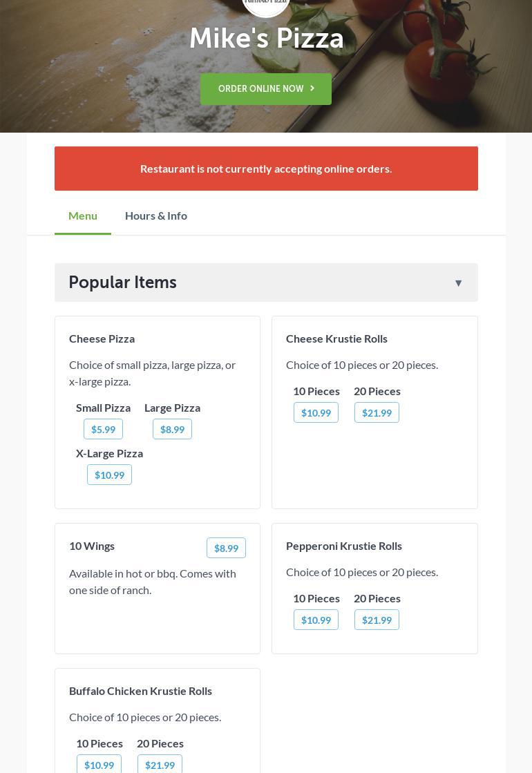Choose the $8.99 Large Pizza price
The width and height of the screenshot is (532, 773).
point(172,429)
